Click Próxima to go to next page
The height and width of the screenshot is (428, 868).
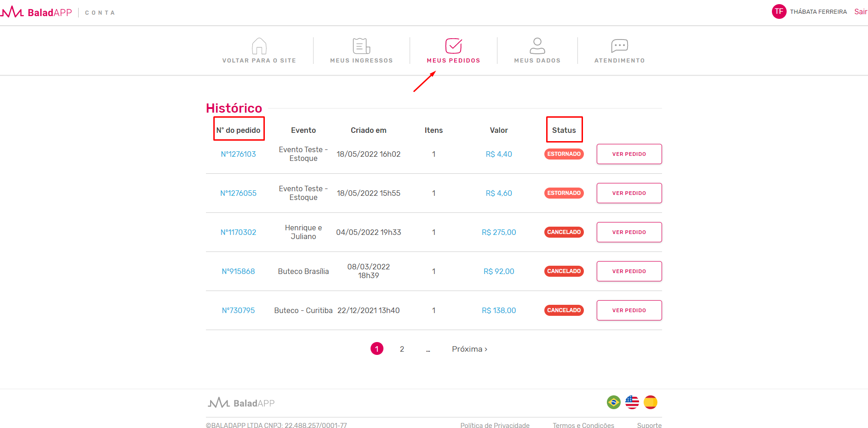tap(469, 349)
